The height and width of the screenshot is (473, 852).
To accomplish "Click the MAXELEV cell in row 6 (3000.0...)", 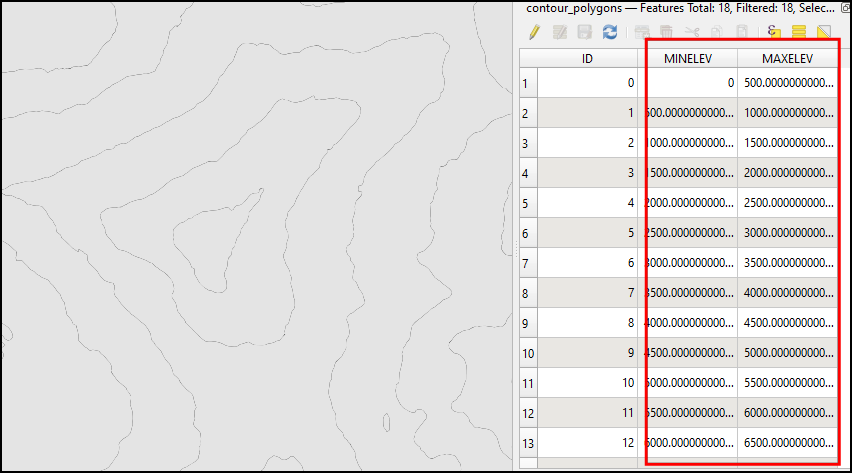I will [787, 233].
